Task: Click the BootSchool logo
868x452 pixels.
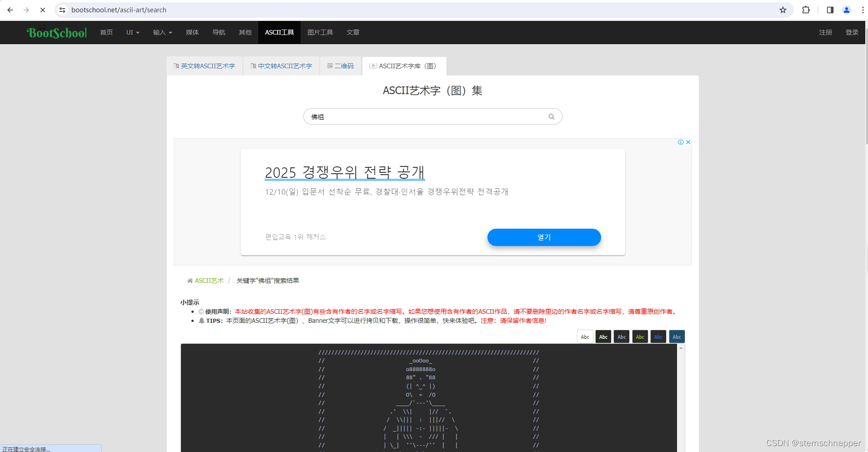Action: coord(56,32)
